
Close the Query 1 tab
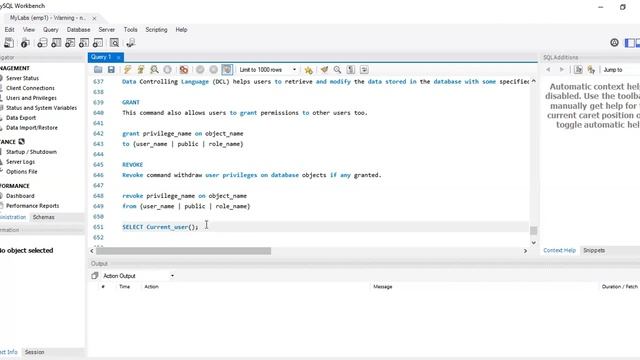[118, 58]
